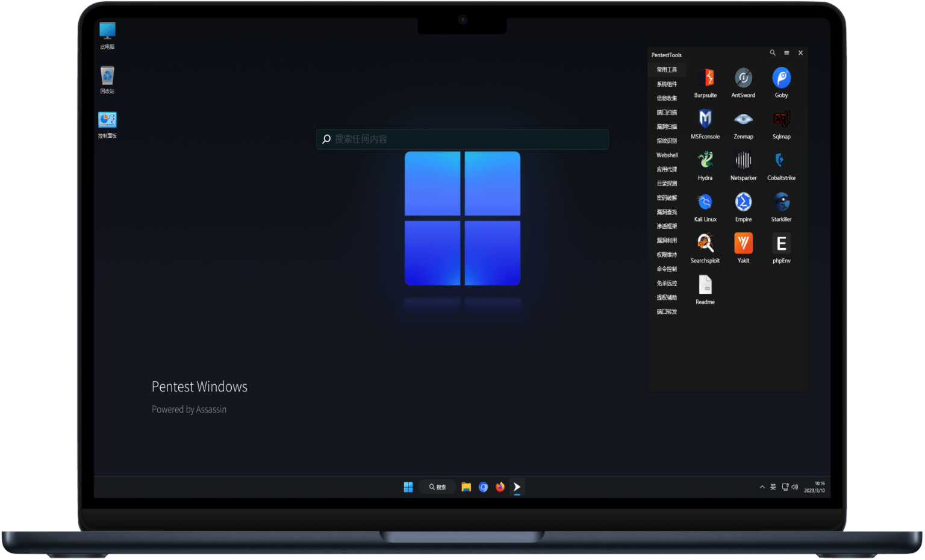Open phpEnv from PentestTools
The image size is (925, 560).
[x=781, y=243]
